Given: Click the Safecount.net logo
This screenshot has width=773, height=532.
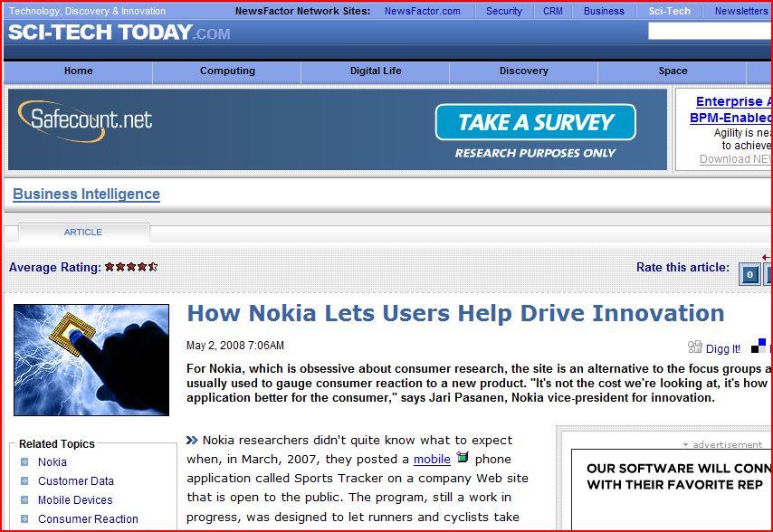Looking at the screenshot, I should click(86, 121).
